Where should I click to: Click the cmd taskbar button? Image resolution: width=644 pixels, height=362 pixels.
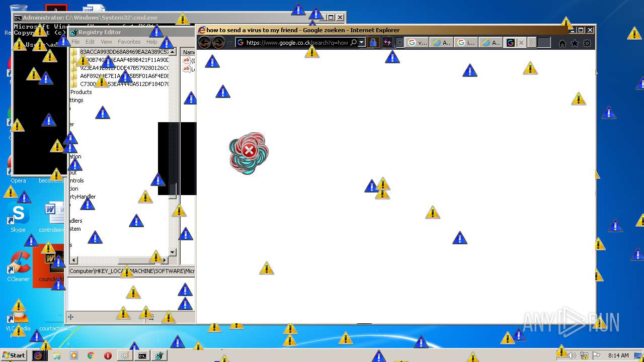[x=142, y=355]
